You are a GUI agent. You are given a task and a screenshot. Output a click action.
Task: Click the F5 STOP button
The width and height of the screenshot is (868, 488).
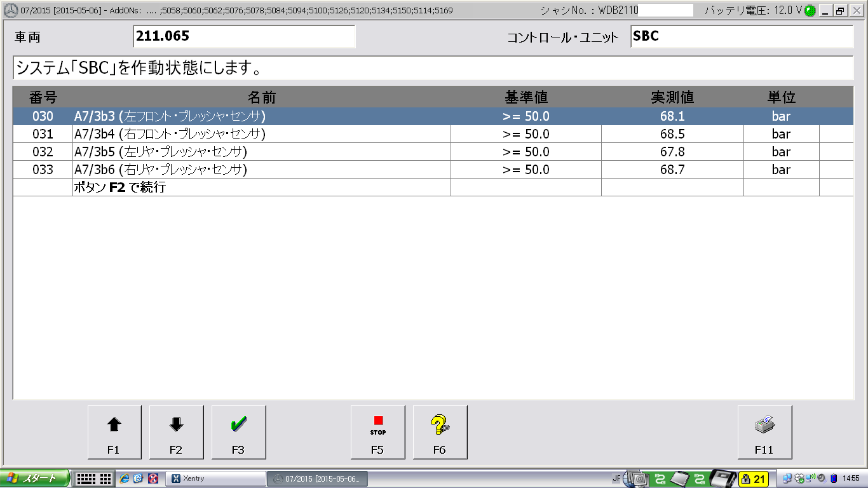pyautogui.click(x=377, y=432)
